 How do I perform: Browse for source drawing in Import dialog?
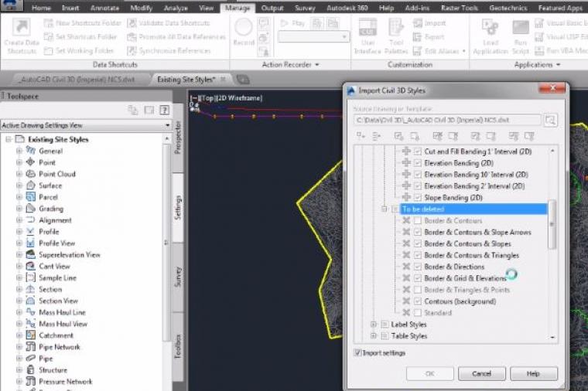[550, 120]
